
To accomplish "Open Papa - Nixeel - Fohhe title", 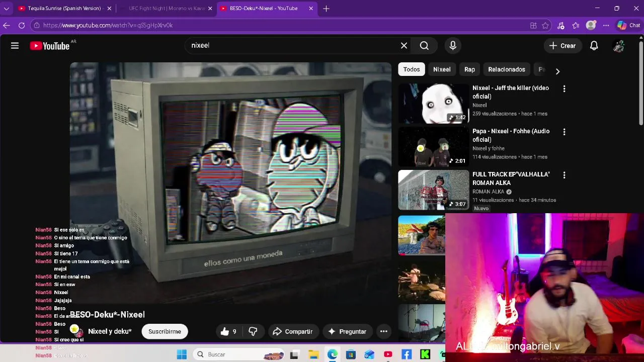I will [x=511, y=135].
